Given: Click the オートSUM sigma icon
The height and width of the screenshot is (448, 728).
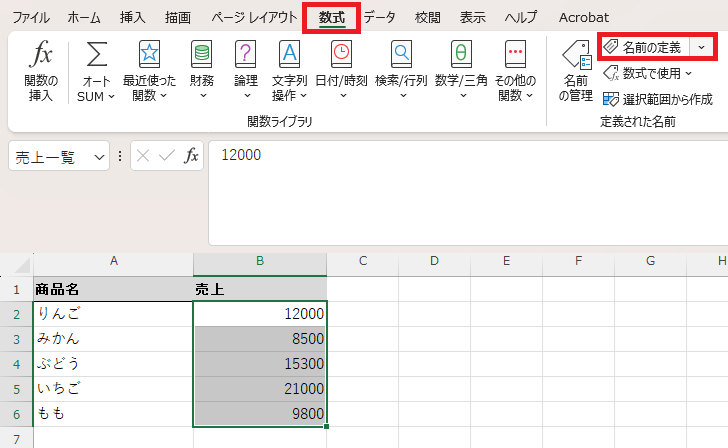Looking at the screenshot, I should pos(97,54).
